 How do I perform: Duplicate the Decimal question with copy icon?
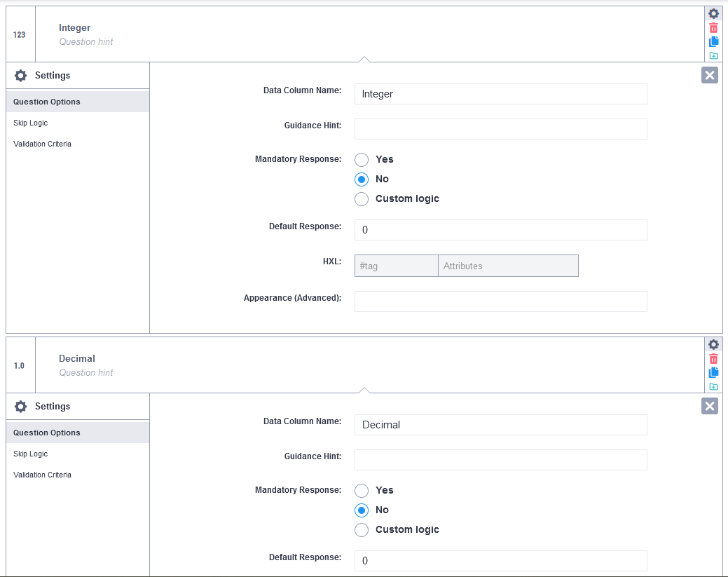(713, 372)
